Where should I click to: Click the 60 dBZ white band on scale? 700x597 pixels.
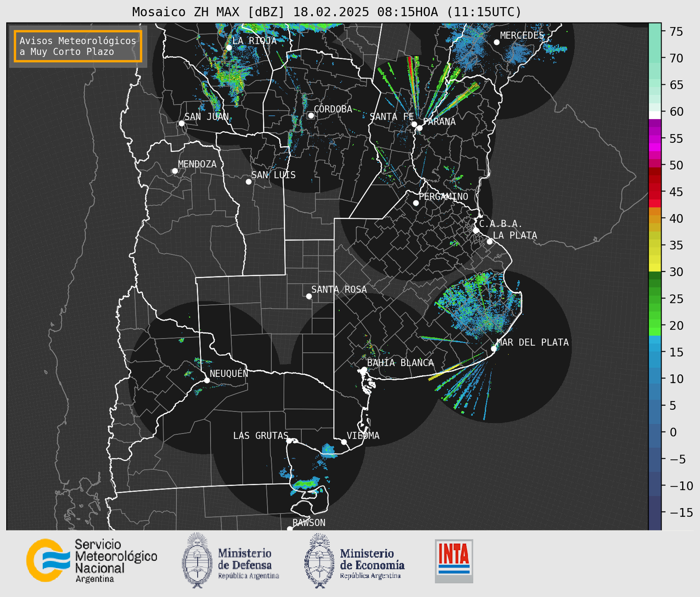[x=655, y=115]
